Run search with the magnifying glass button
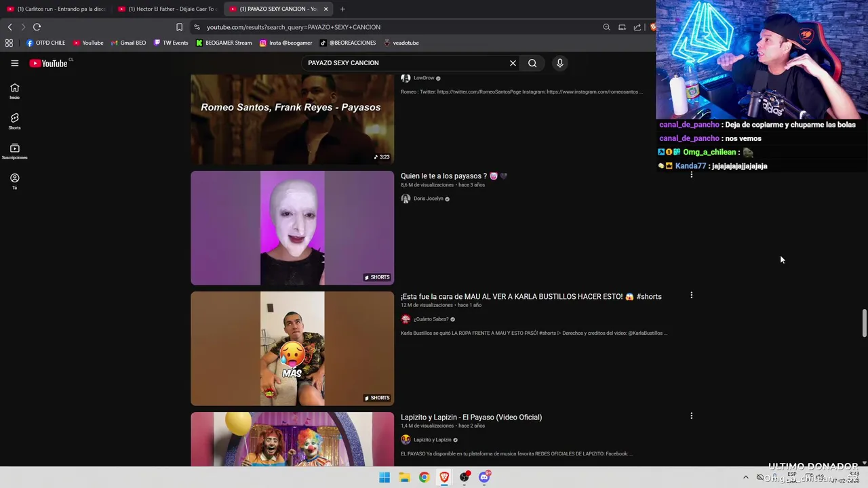Image resolution: width=868 pixels, height=488 pixels. (532, 63)
